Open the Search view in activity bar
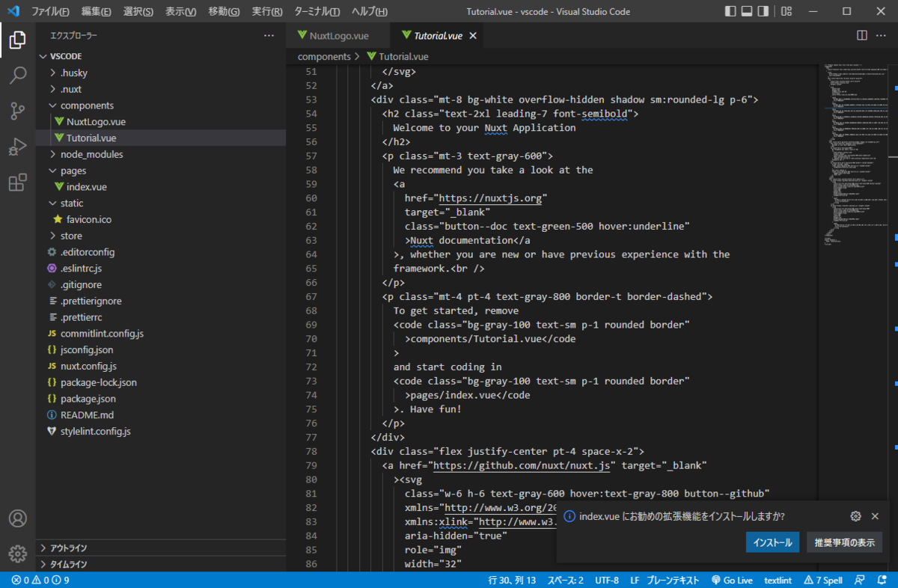Image resolution: width=898 pixels, height=588 pixels. coord(18,76)
